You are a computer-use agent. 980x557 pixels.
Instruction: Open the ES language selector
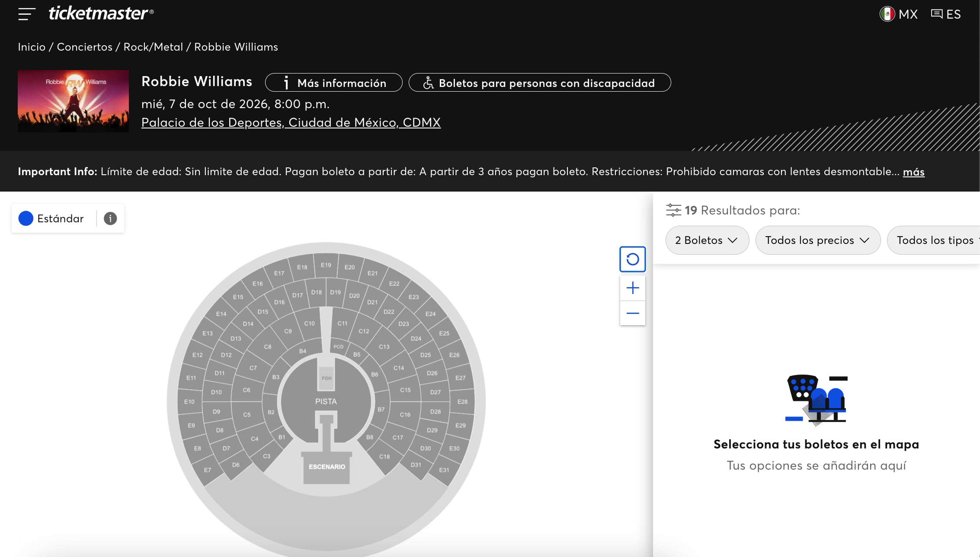tap(946, 14)
